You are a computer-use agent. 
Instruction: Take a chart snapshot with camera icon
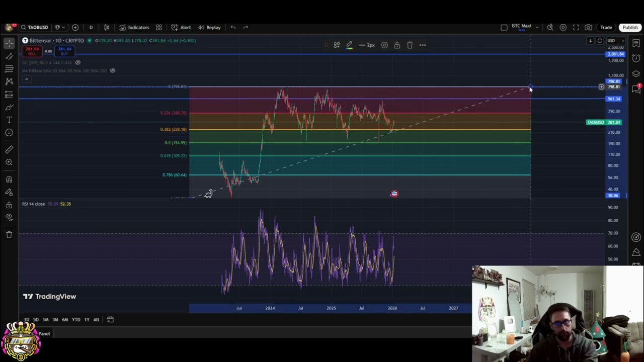coord(588,27)
